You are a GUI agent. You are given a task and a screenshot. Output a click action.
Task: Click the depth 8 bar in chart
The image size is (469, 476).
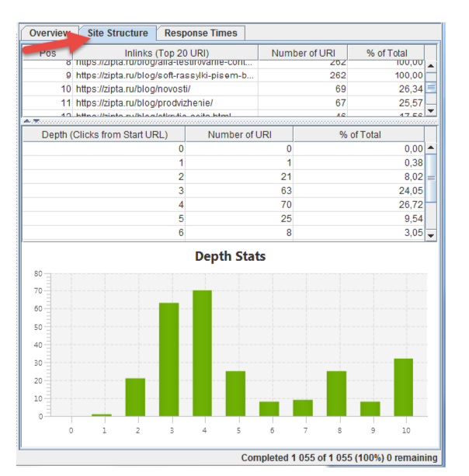pyautogui.click(x=336, y=394)
